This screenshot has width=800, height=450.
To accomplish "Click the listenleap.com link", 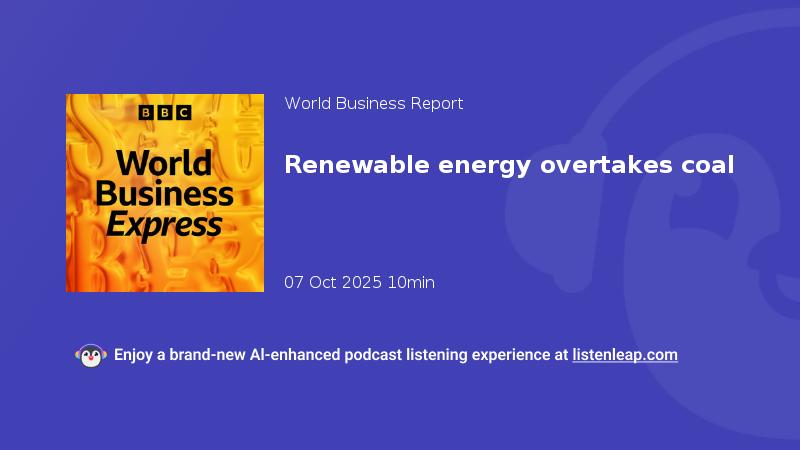I will (x=625, y=355).
